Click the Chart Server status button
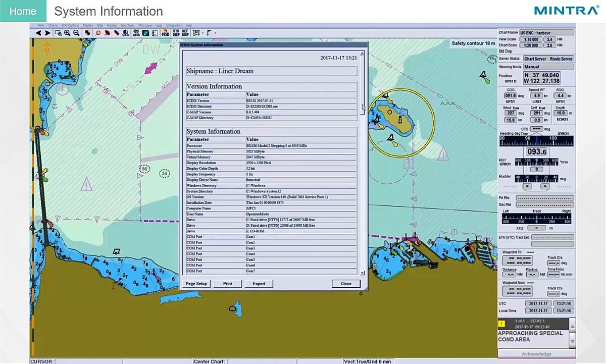The width and height of the screenshot is (606, 364). coord(535,59)
